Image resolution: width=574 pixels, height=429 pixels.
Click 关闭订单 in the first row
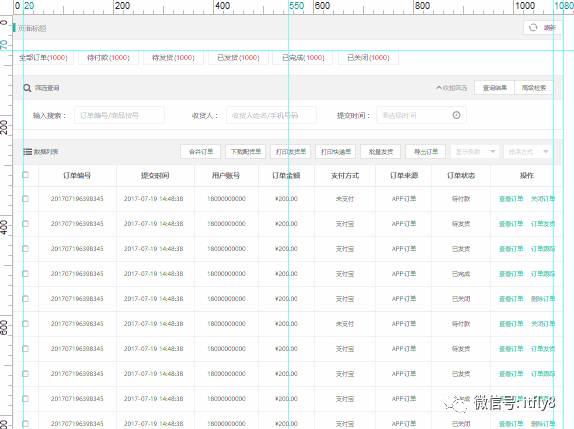[543, 199]
